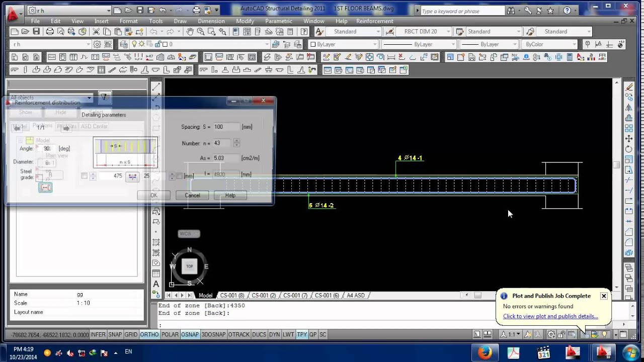Open the text style Standard dropdown
Image resolution: width=644 pixels, height=362 pixels.
pos(354,31)
